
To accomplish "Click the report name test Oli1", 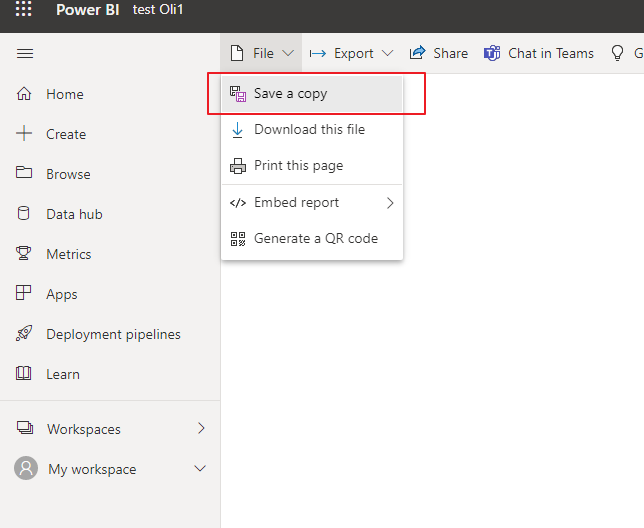I will coord(158,9).
